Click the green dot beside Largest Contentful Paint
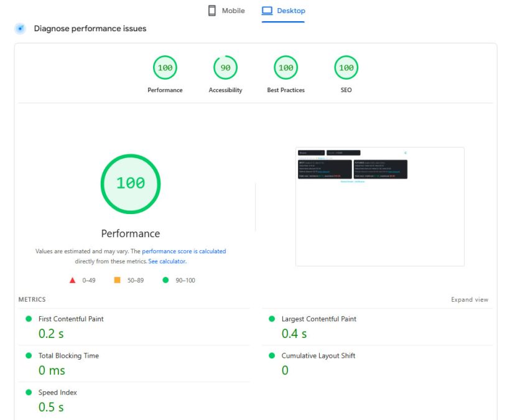 (x=272, y=319)
